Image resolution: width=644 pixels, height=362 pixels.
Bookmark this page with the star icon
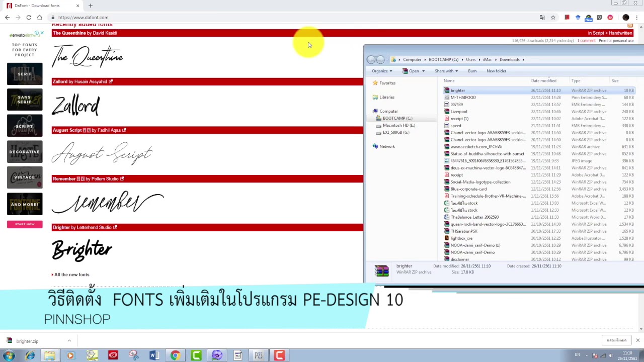(553, 18)
